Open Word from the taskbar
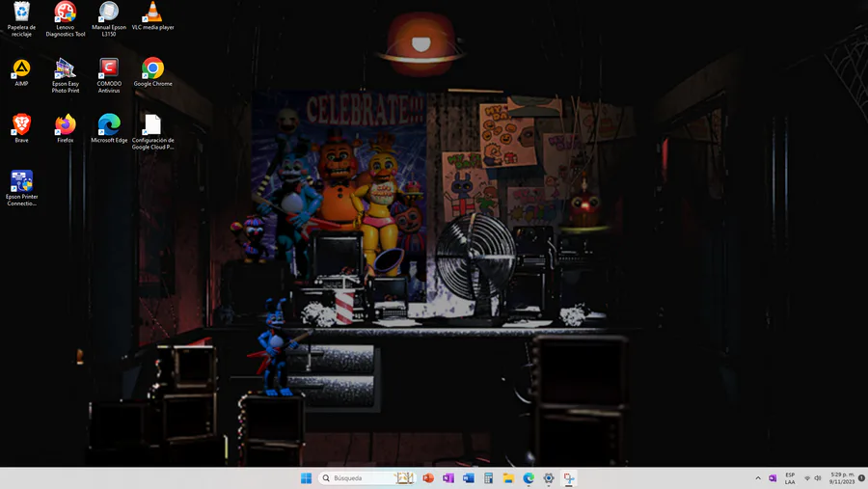 point(469,478)
